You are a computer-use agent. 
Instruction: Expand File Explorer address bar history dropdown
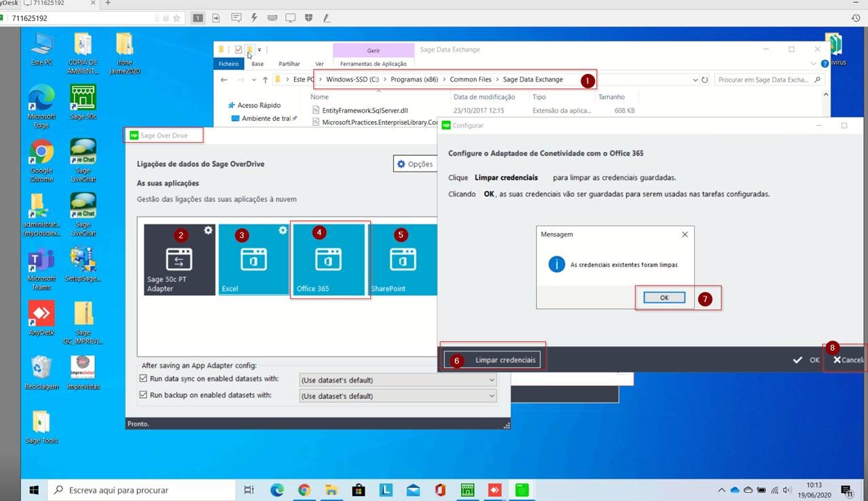pos(695,80)
